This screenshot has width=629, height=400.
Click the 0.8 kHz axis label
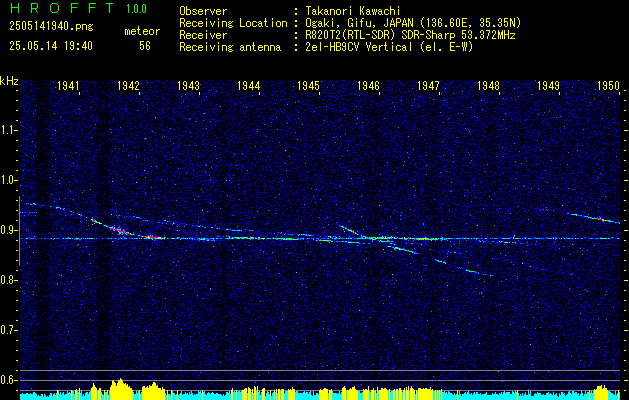coord(8,280)
